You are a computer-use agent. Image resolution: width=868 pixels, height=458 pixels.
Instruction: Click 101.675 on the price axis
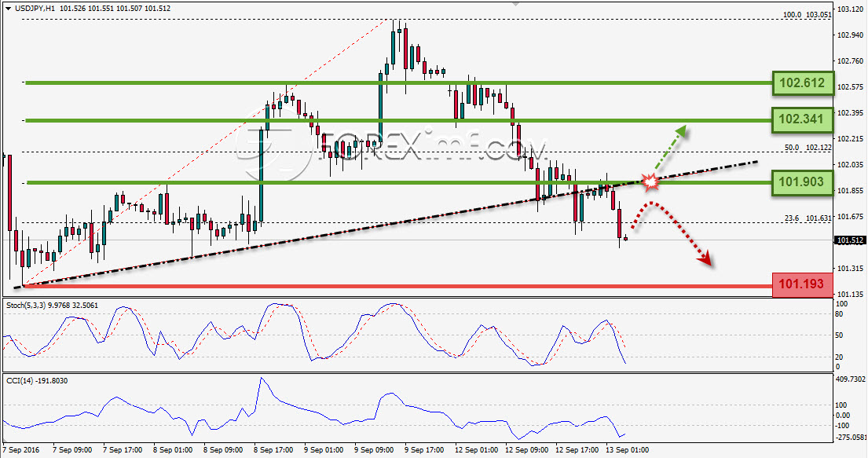850,217
